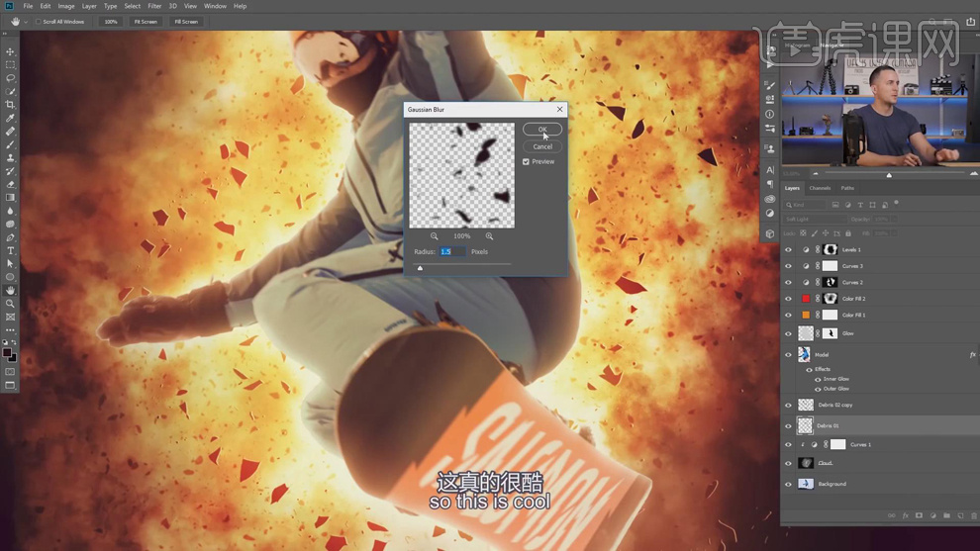Viewport: 980px width, 551px height.
Task: Hide the Color Fill 2 layer
Action: [788, 299]
